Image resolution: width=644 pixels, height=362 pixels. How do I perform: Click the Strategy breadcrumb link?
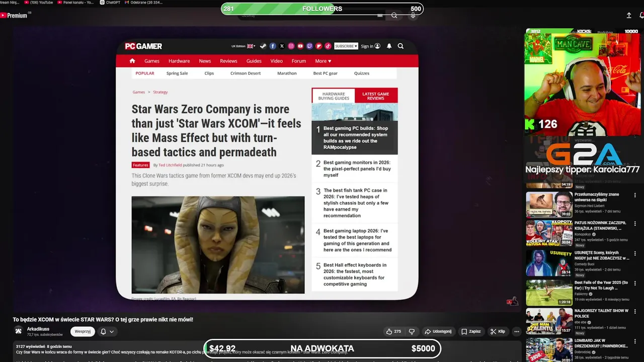(160, 92)
